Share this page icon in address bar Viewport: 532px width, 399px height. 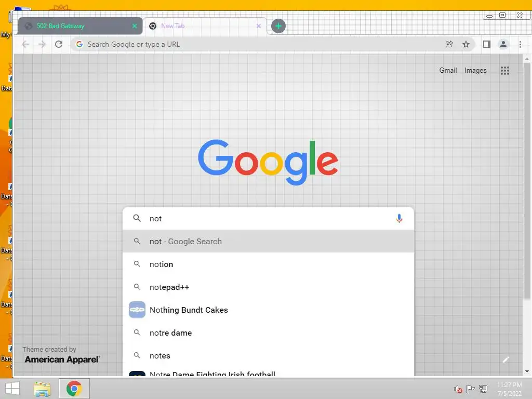[449, 44]
